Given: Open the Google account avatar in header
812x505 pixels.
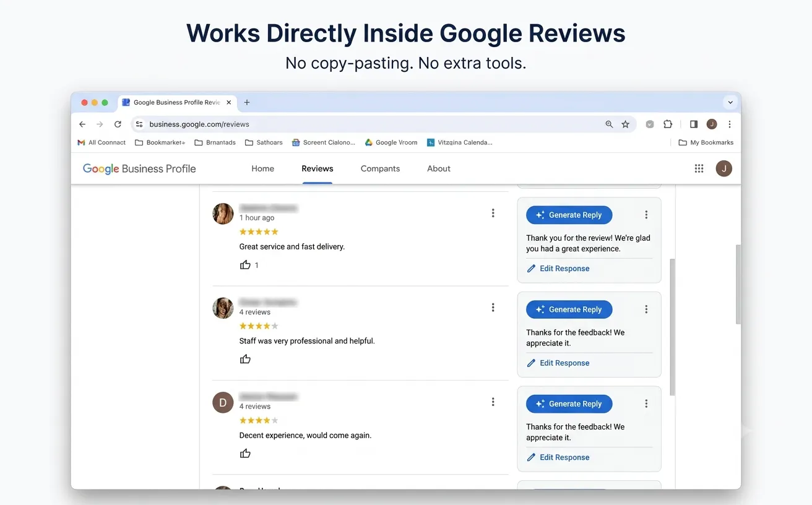Looking at the screenshot, I should point(724,168).
